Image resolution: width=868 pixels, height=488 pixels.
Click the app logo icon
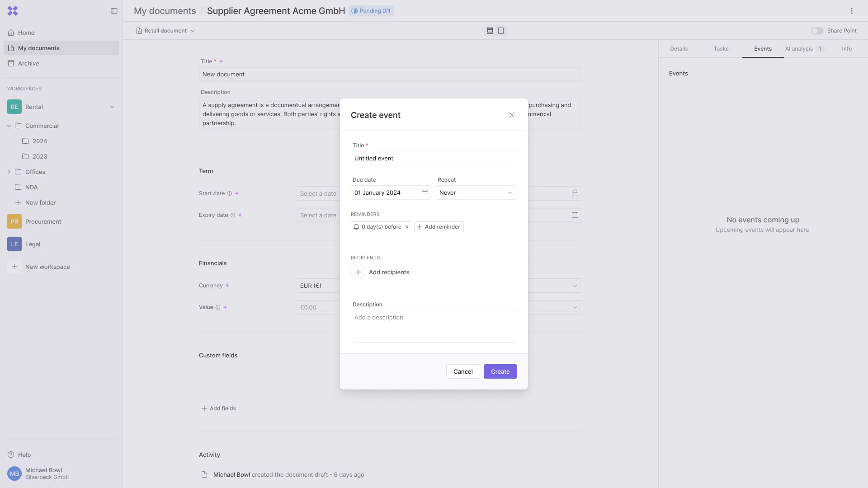[x=13, y=11]
